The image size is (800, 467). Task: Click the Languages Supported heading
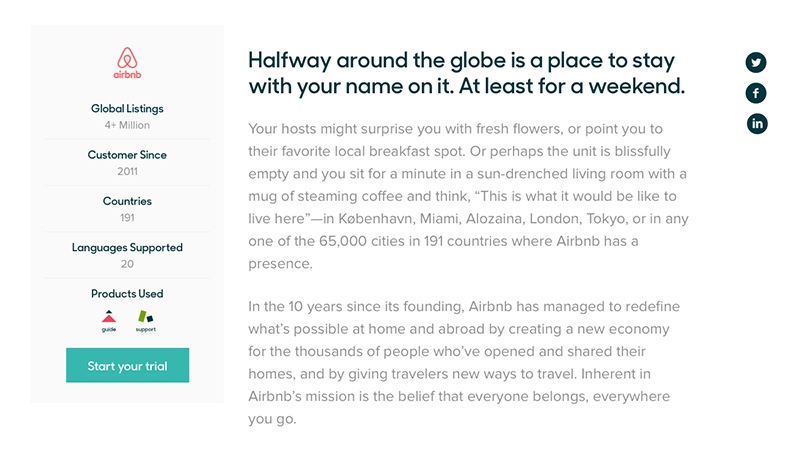point(127,248)
